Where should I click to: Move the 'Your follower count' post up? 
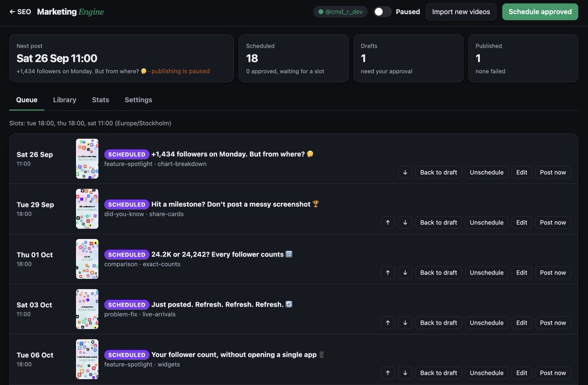[x=388, y=373]
